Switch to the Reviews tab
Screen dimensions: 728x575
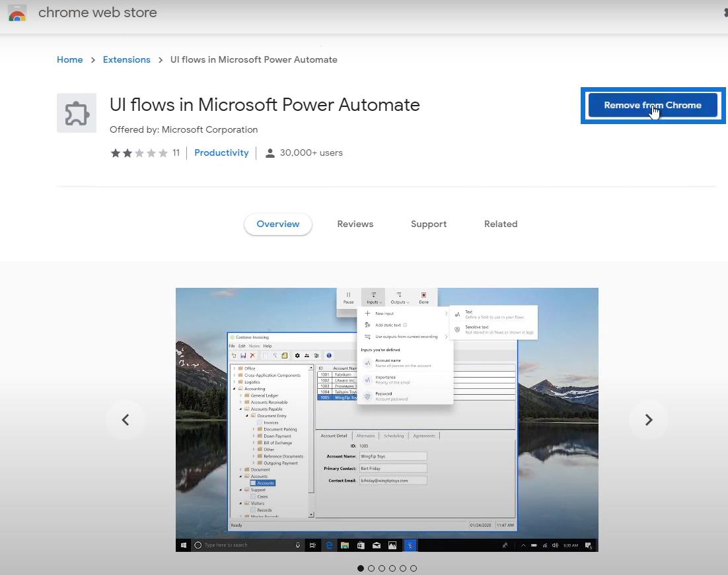[x=355, y=224]
